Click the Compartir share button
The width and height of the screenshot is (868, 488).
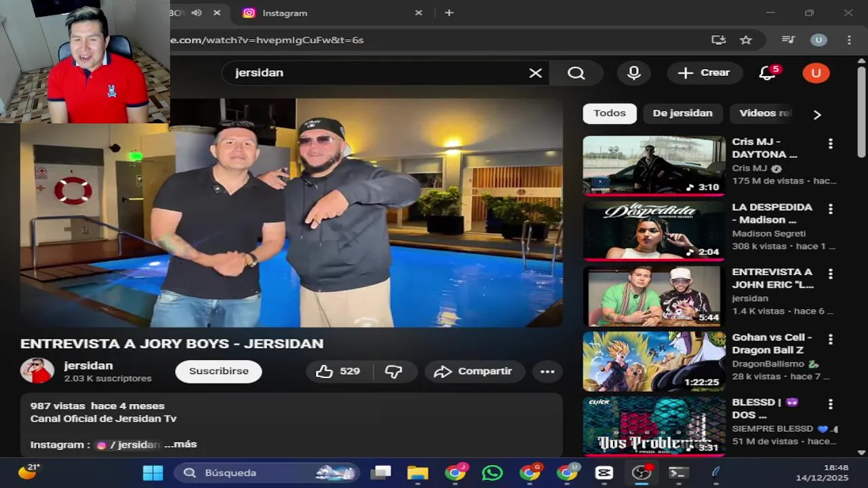point(474,371)
